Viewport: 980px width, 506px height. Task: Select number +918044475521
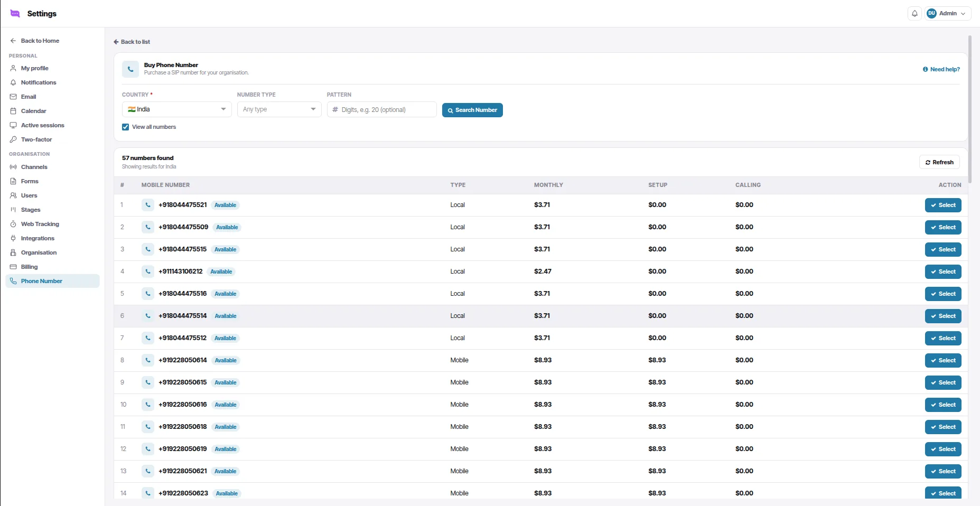[x=943, y=205]
